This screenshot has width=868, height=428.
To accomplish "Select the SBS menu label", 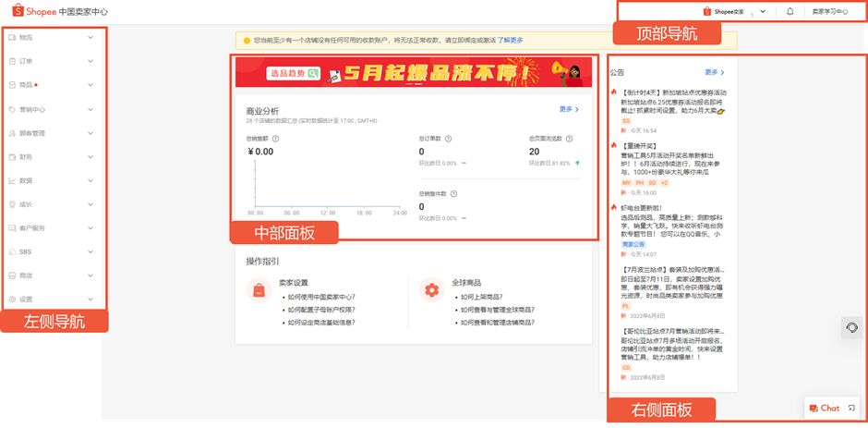I will click(x=26, y=251).
